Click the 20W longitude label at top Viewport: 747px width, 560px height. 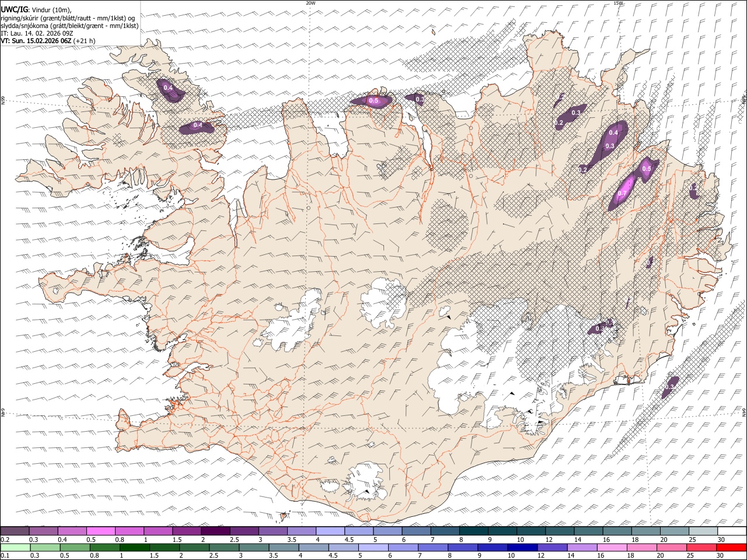[x=311, y=3]
